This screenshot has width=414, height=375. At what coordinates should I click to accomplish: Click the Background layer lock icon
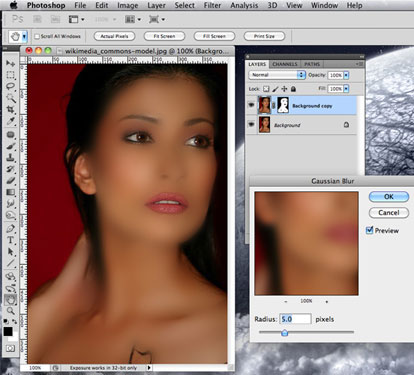pyautogui.click(x=346, y=125)
